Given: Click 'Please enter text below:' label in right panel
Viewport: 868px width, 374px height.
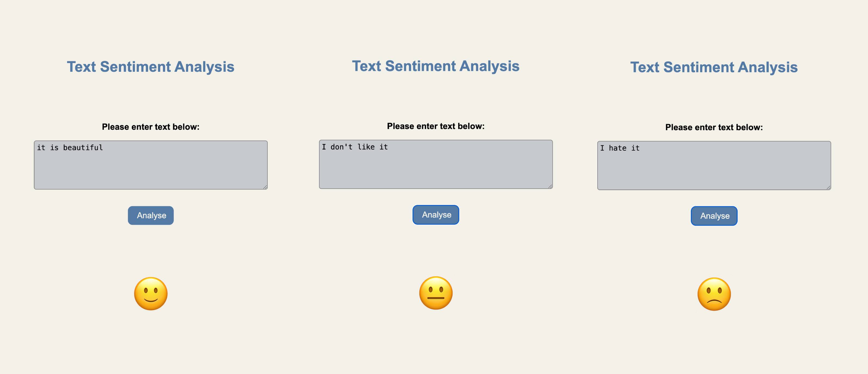Looking at the screenshot, I should (714, 127).
